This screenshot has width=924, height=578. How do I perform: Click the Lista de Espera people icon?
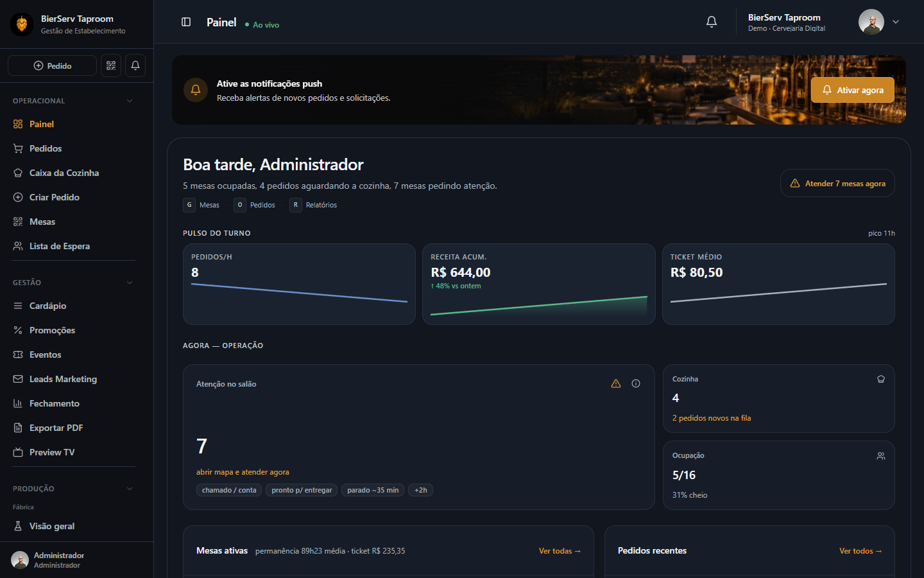coord(18,246)
